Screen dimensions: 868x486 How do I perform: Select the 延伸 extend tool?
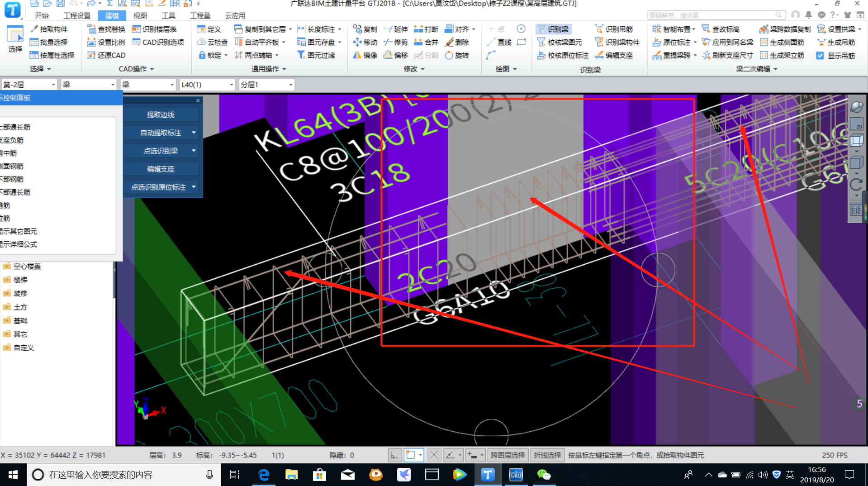pos(396,29)
